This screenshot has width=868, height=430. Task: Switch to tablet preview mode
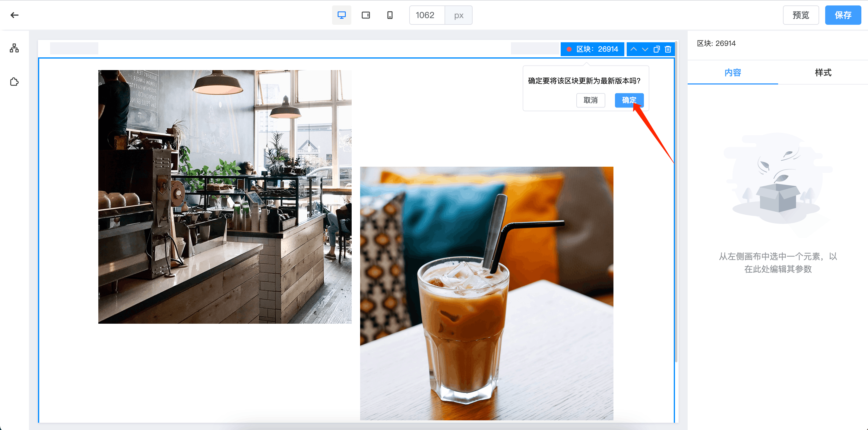point(366,15)
